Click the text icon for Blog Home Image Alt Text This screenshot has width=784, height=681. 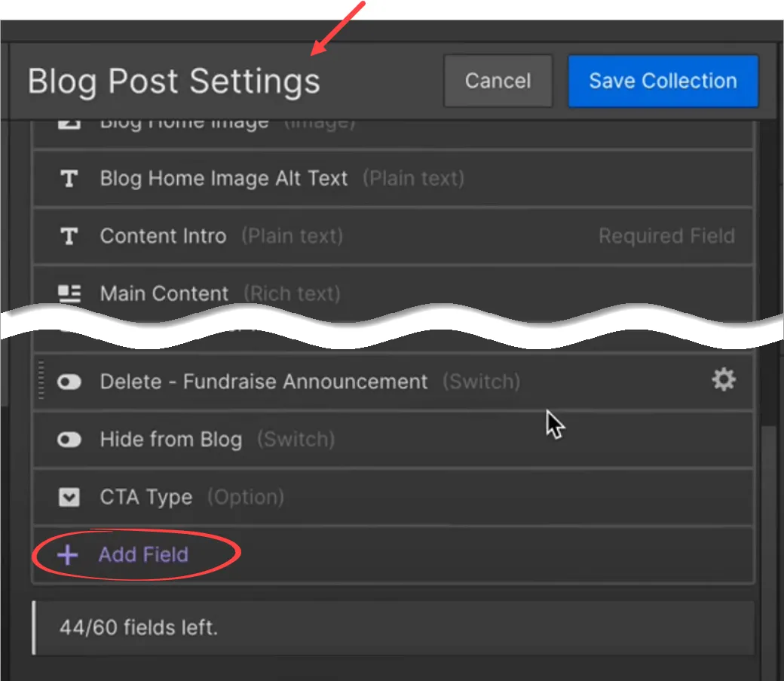69,179
